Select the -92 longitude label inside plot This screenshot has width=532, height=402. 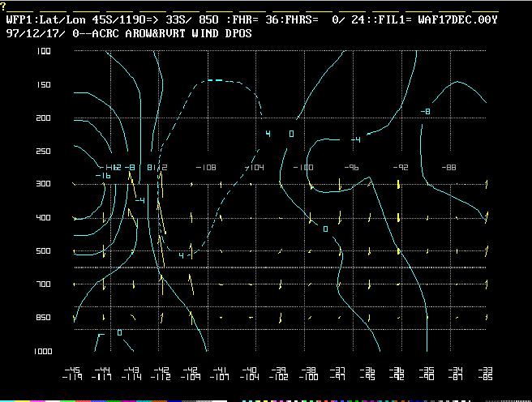[x=401, y=167]
